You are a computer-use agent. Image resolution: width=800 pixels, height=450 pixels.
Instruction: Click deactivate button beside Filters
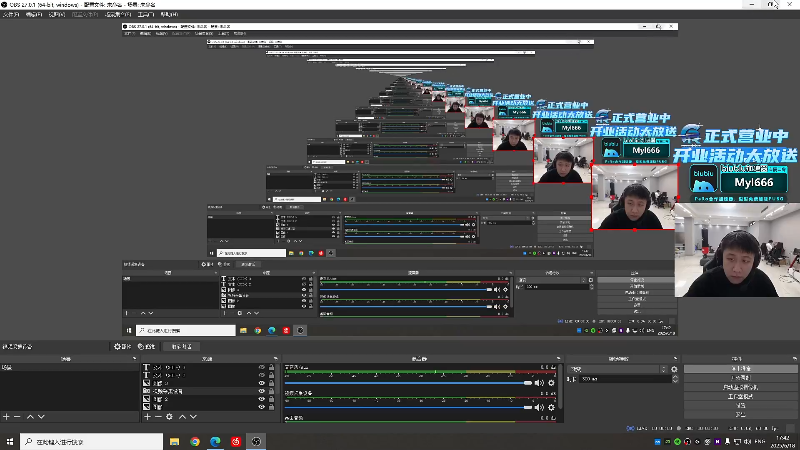(181, 346)
